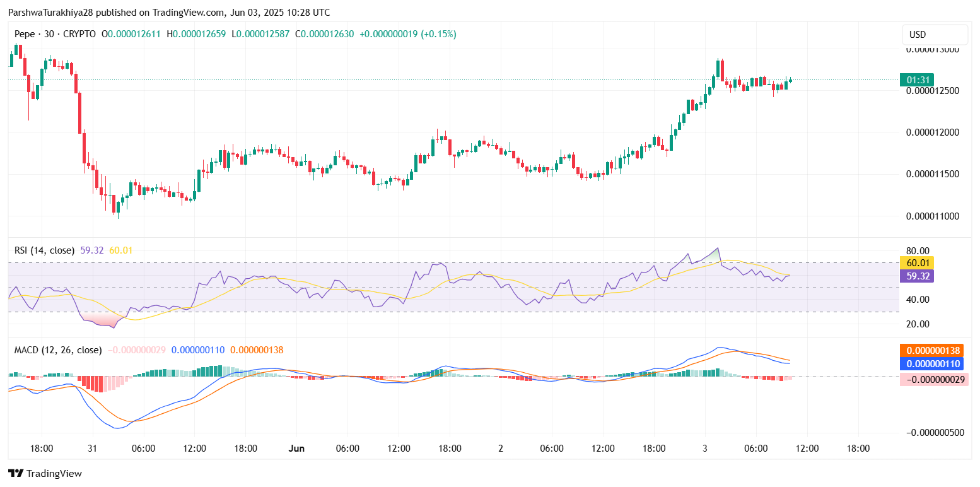Select the MACD (12, 26, close) indicator title
Image resolution: width=980 pixels, height=487 pixels.
[x=58, y=350]
